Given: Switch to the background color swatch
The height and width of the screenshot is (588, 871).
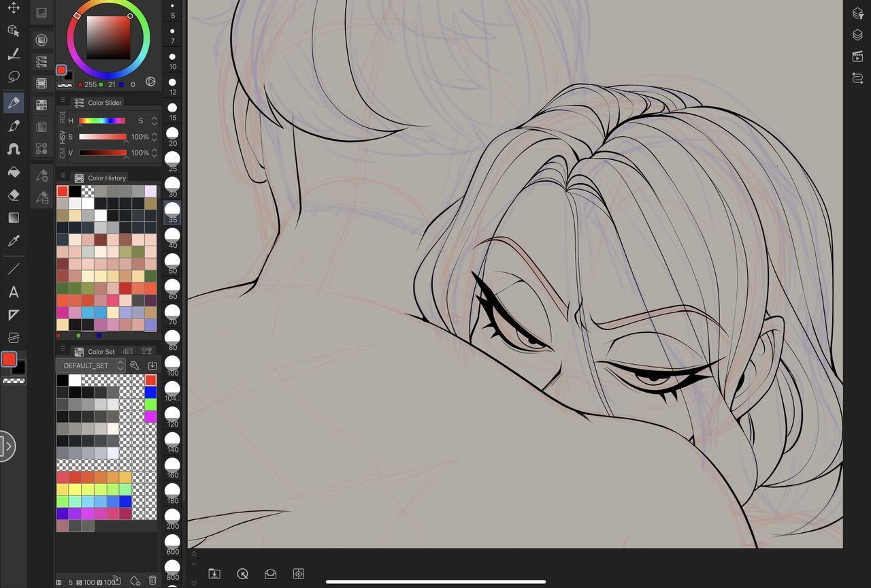Looking at the screenshot, I should point(19,367).
